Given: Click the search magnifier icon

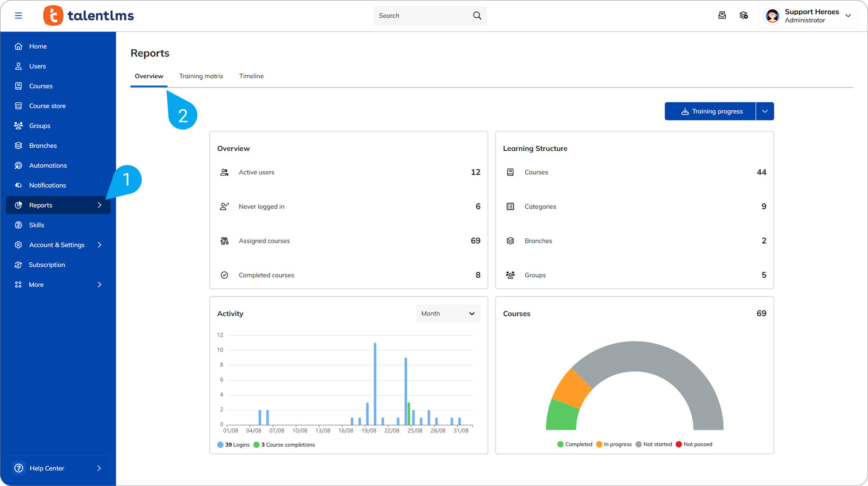Looking at the screenshot, I should (x=477, y=15).
